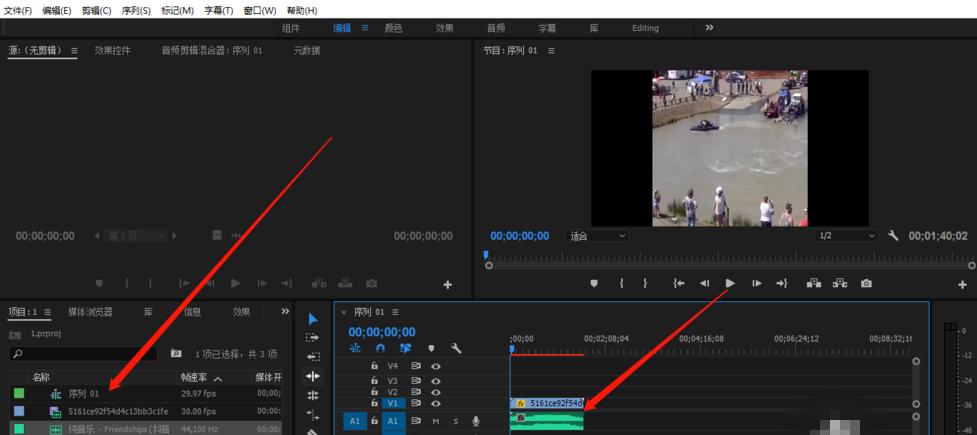Switch to the 媒体浏览器 tab
The image size is (977, 435).
tap(90, 312)
